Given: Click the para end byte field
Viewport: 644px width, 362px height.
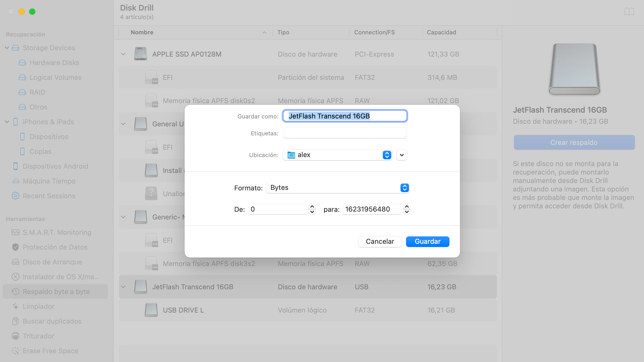Looking at the screenshot, I should click(x=372, y=209).
